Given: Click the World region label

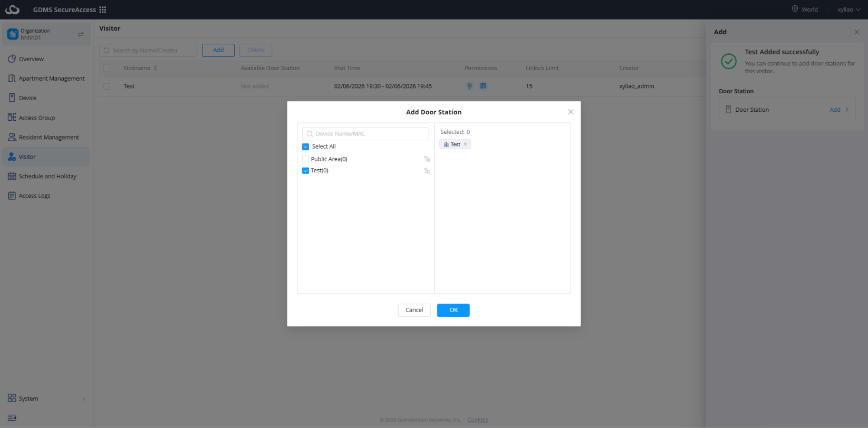Looking at the screenshot, I should click(x=809, y=9).
